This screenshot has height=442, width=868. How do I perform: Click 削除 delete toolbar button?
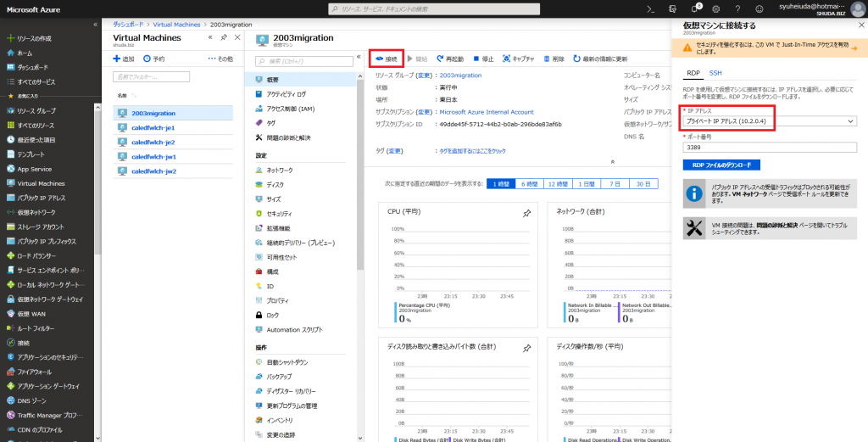554,59
